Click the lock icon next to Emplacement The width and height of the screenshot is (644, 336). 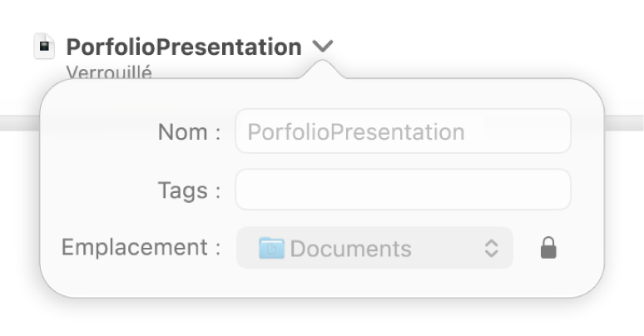coord(547,248)
